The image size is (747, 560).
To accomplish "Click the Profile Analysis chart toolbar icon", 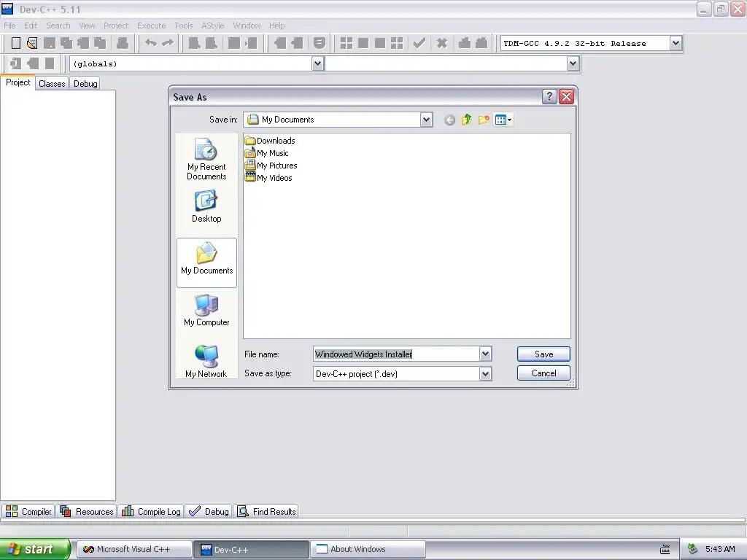I will 465,43.
